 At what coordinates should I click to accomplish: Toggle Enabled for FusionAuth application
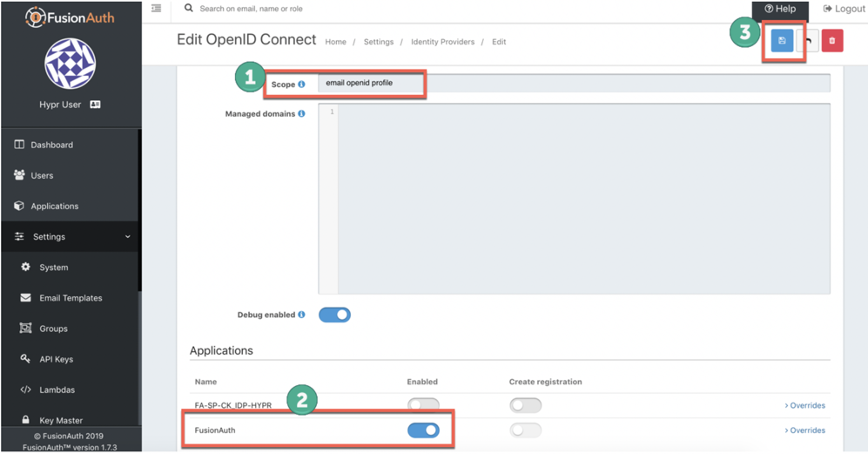(x=423, y=430)
